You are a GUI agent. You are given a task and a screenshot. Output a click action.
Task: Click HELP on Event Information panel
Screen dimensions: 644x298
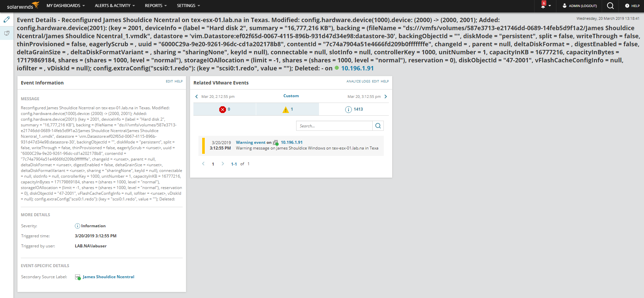(179, 81)
